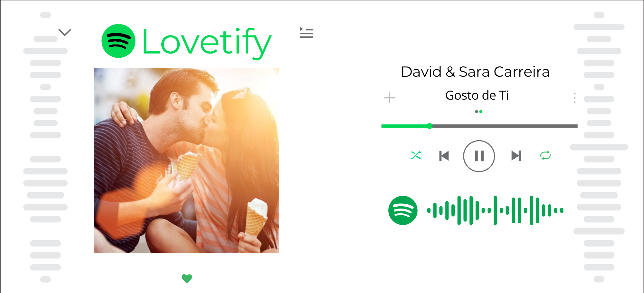This screenshot has height=293, width=644.
Task: Click the Lovetify title text
Action: click(x=207, y=43)
